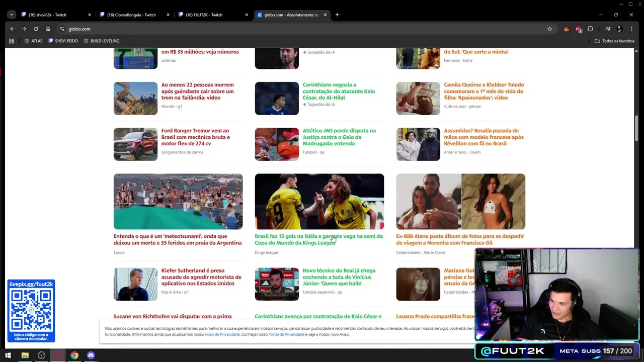View site information icon beside globo.com
This screenshot has width=644, height=362.
click(x=62, y=29)
